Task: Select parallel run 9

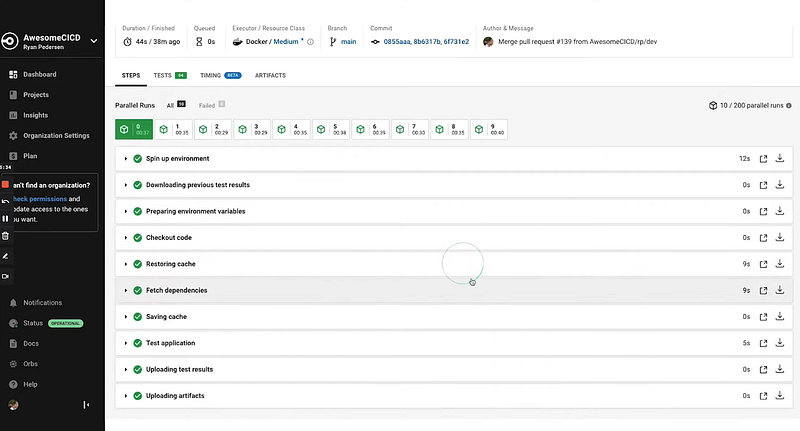Action: [x=489, y=130]
